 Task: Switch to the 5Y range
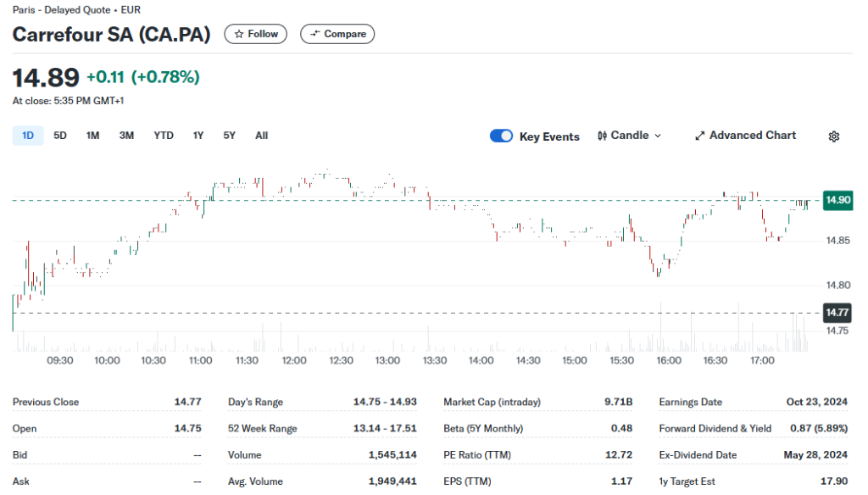click(x=228, y=135)
